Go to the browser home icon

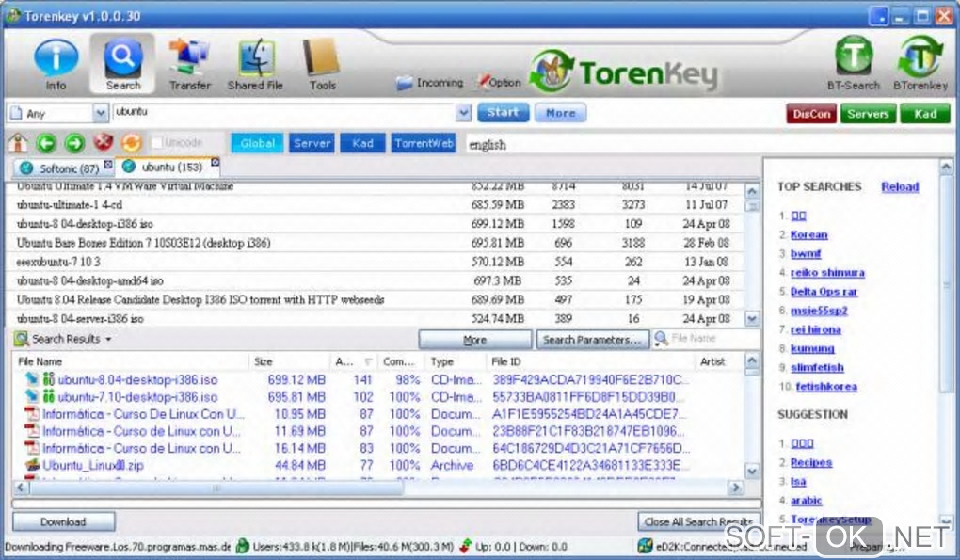tap(18, 143)
